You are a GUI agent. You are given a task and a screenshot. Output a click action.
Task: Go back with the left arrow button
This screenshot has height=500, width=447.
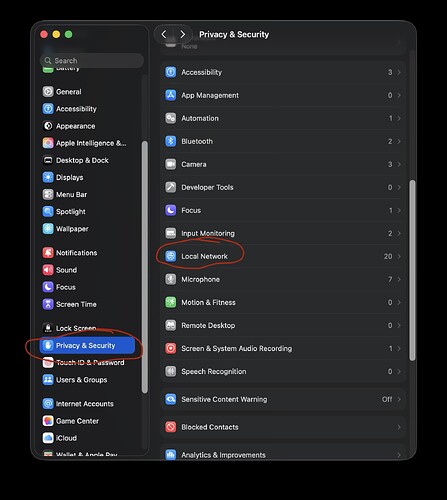pyautogui.click(x=164, y=34)
